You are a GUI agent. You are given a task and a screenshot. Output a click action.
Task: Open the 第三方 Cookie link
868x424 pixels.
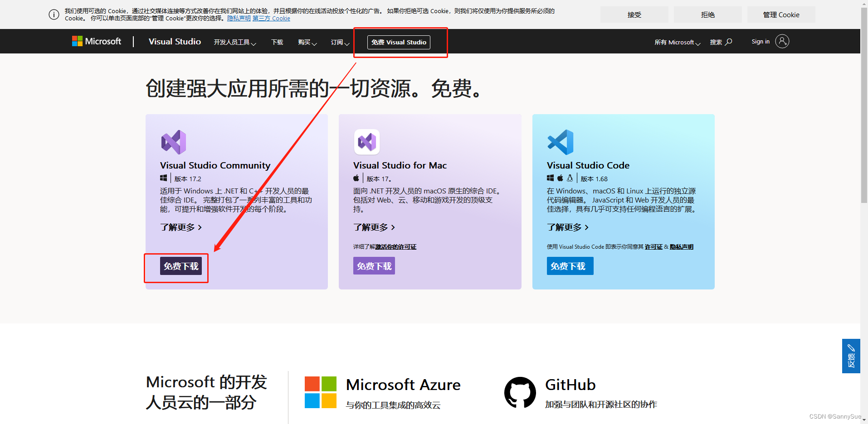click(271, 19)
